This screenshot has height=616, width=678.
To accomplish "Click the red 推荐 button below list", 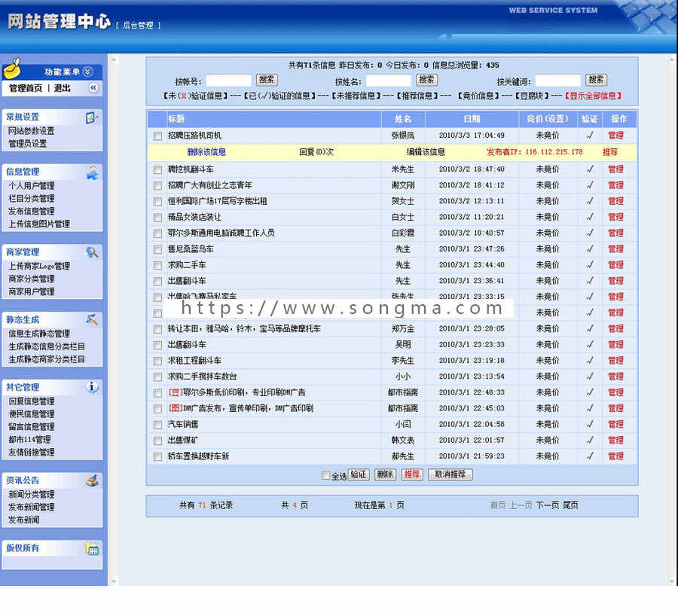I will click(412, 474).
